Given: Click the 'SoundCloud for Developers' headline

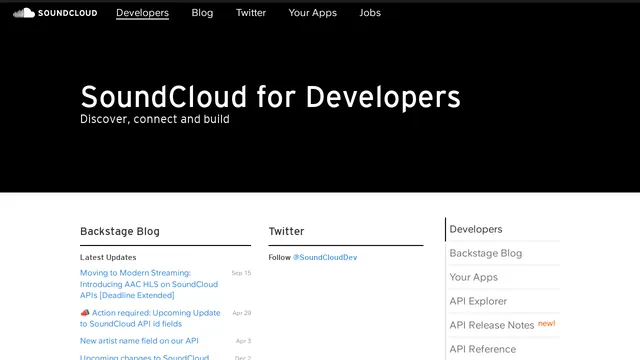Looking at the screenshot, I should pyautogui.click(x=270, y=97).
